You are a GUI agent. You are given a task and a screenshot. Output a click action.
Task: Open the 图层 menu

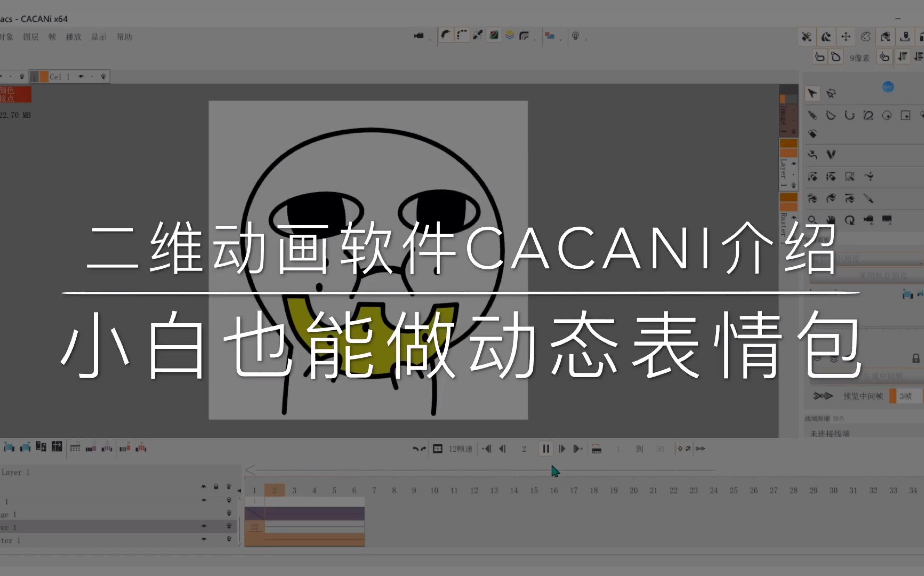pos(31,37)
